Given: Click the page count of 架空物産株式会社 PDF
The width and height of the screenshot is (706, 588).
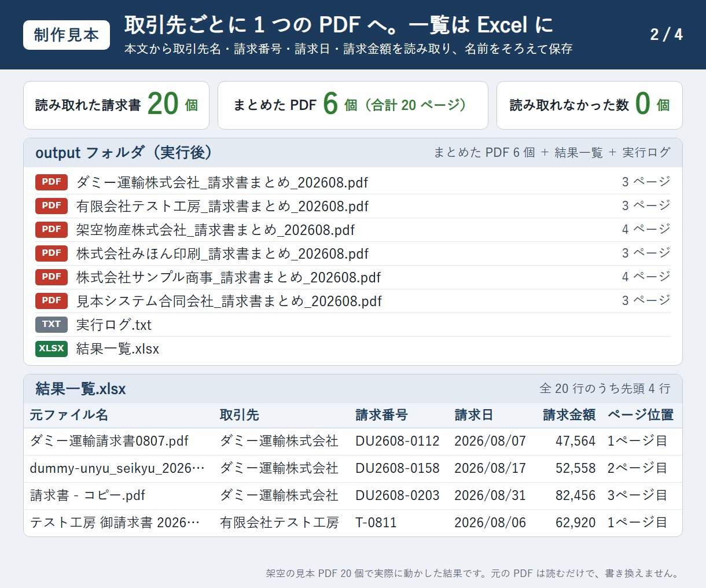Looking at the screenshot, I should click(646, 230).
